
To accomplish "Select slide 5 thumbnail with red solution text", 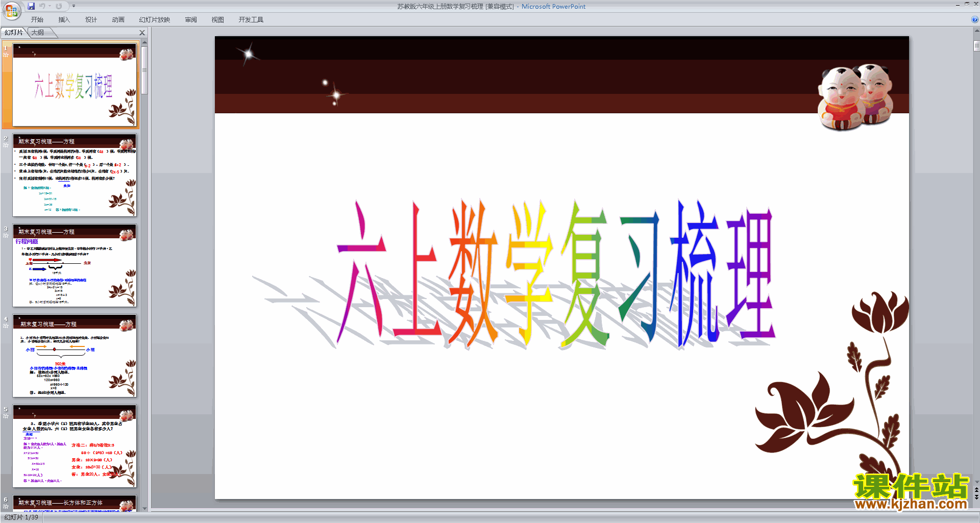I will (75, 446).
